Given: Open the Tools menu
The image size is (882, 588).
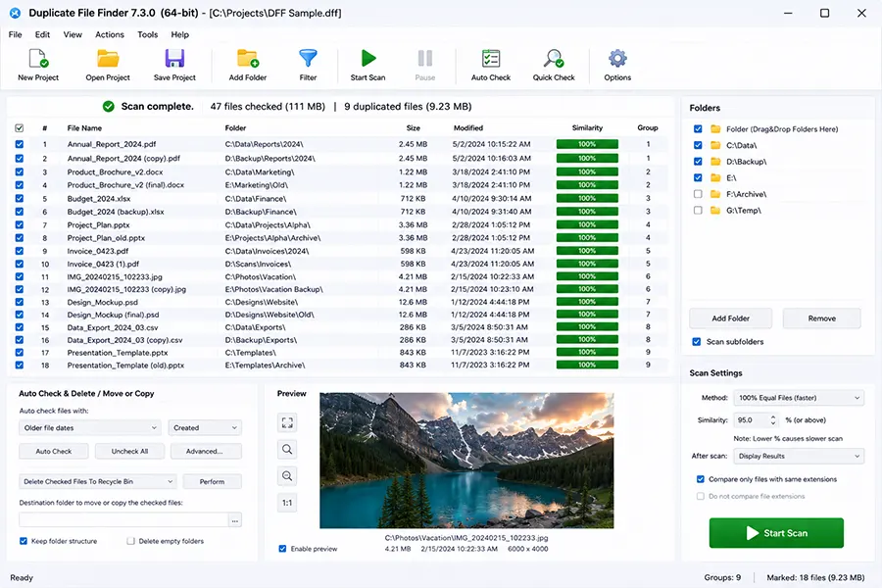Looking at the screenshot, I should [147, 34].
